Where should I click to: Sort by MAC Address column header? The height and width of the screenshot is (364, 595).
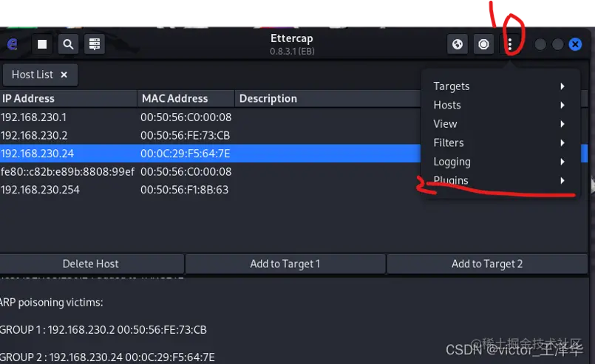click(x=175, y=98)
